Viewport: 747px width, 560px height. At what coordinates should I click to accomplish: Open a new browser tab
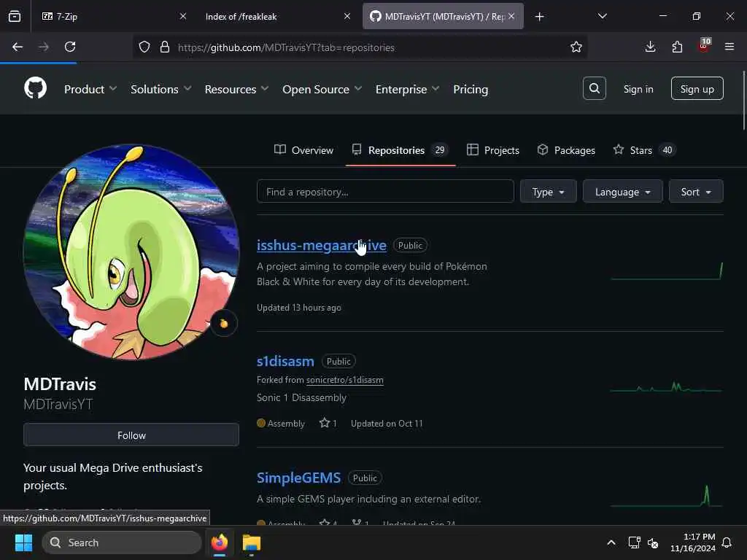539,17
